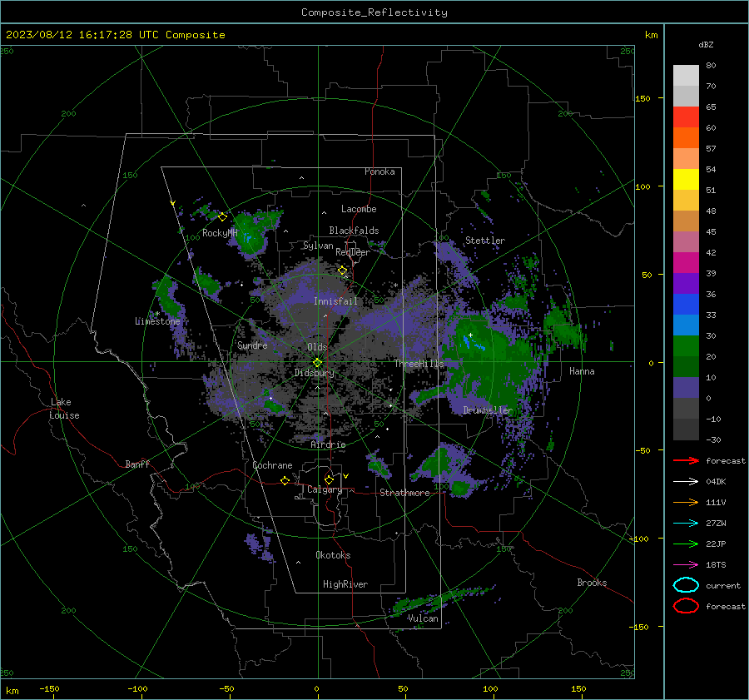Click the Airdrie city label
The image size is (749, 700).
(328, 444)
